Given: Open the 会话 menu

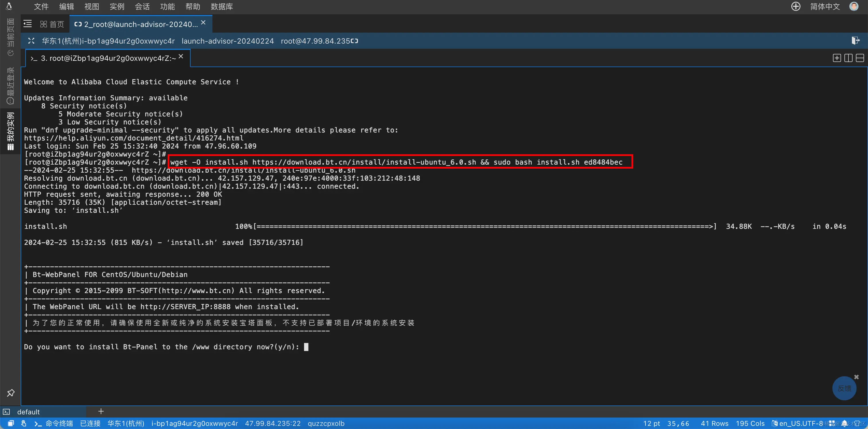Looking at the screenshot, I should [x=142, y=6].
